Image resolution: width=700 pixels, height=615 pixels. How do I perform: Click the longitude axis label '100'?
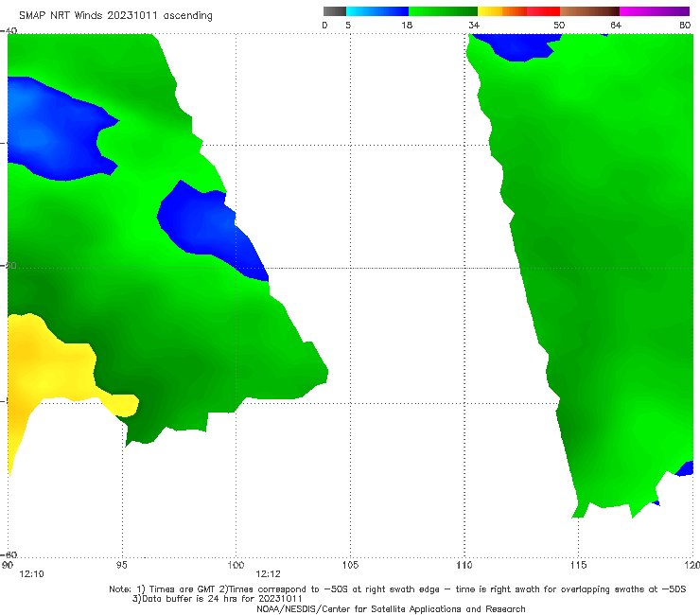click(236, 565)
